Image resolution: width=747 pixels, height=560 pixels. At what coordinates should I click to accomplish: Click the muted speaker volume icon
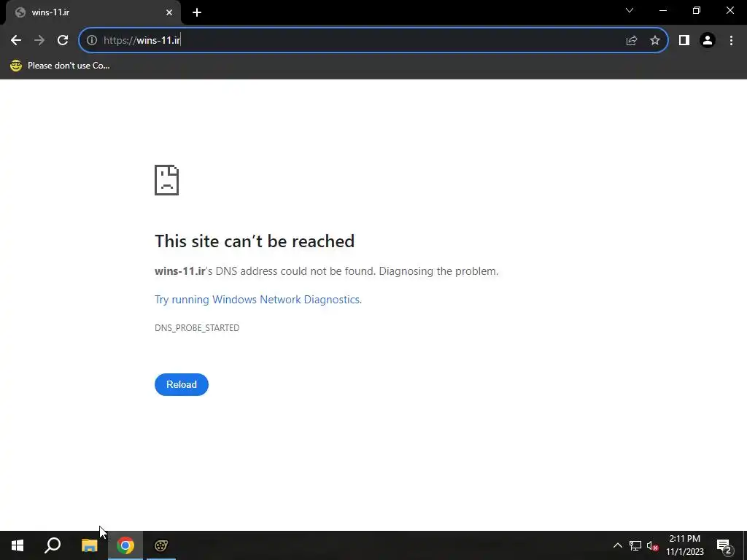click(652, 545)
